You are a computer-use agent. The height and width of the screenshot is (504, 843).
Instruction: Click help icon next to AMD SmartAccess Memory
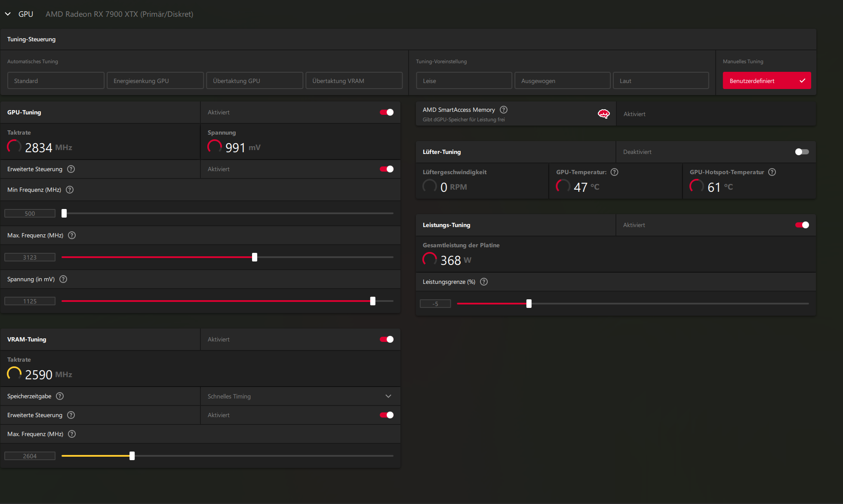(x=504, y=110)
